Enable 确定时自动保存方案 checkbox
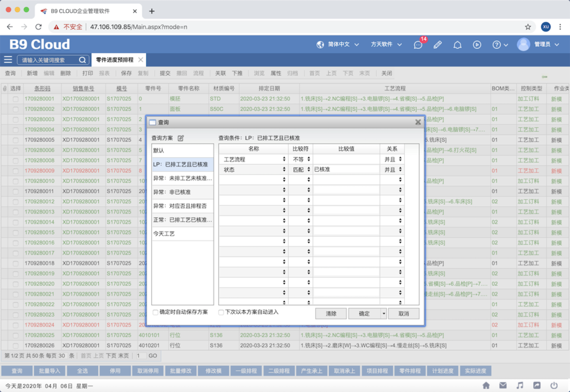Image resolution: width=570 pixels, height=392 pixels. pyautogui.click(x=155, y=312)
